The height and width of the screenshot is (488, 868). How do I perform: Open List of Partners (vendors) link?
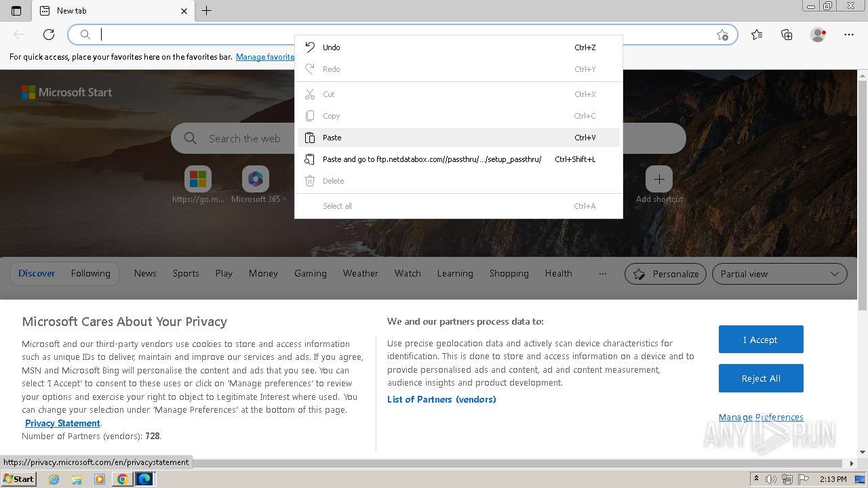click(x=441, y=400)
